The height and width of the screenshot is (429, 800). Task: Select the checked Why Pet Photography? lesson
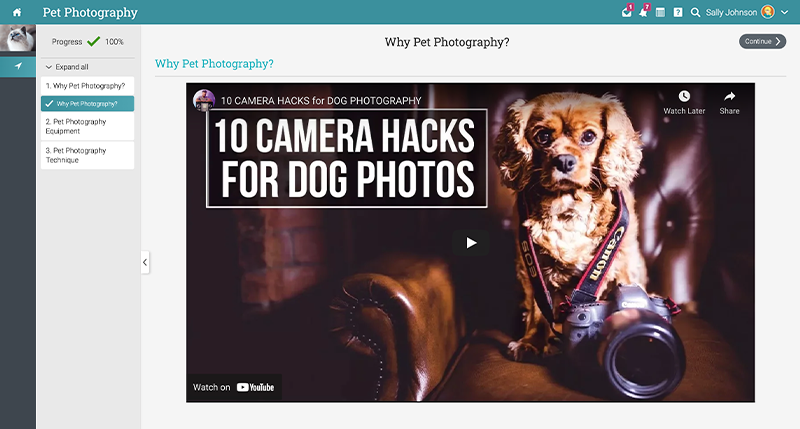(87, 103)
